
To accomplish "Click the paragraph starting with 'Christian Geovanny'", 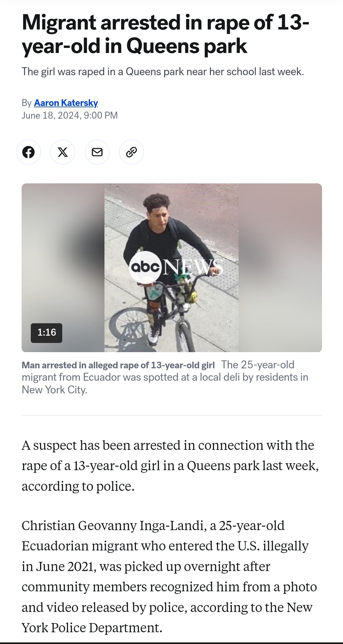I will tap(169, 576).
